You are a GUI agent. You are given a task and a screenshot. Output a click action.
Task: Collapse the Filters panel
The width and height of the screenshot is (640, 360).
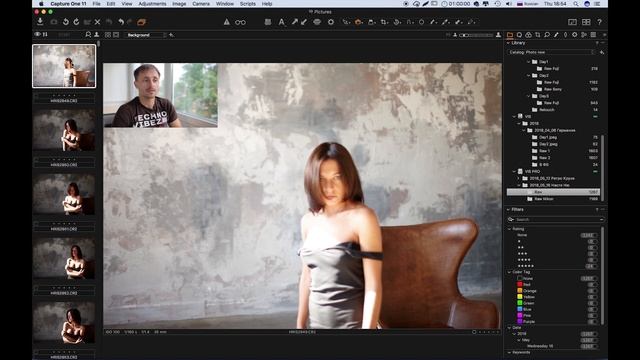509,209
